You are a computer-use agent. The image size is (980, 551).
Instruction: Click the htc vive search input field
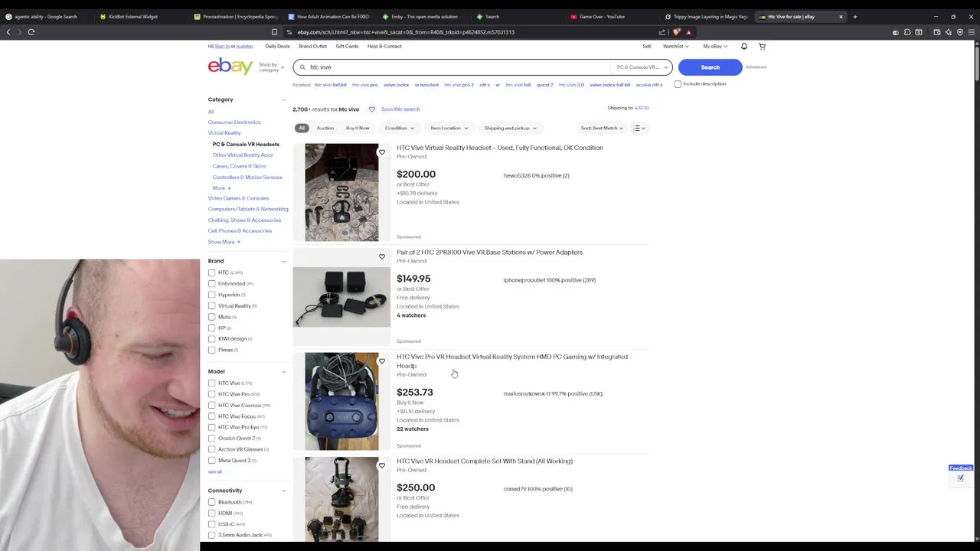(458, 67)
